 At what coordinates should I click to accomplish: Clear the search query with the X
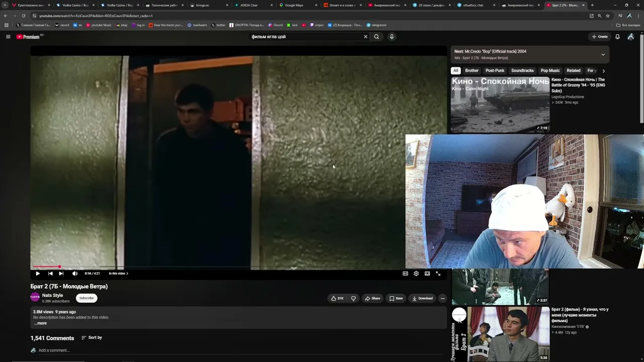366,37
